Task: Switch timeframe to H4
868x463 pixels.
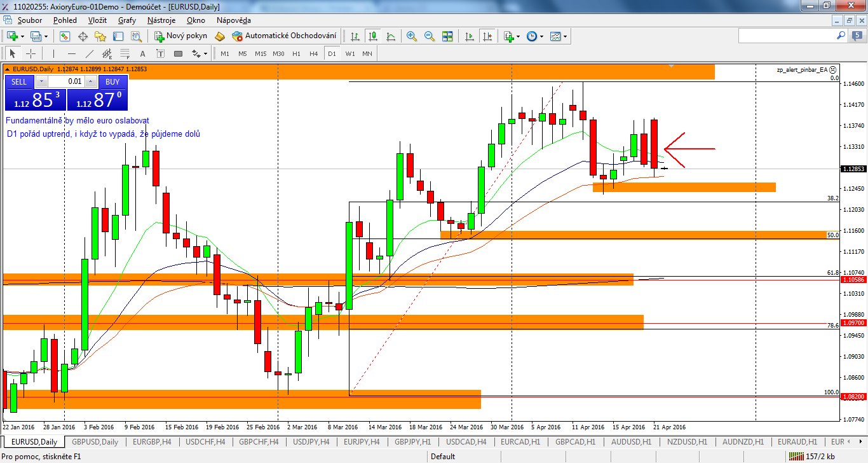Action: coord(313,53)
